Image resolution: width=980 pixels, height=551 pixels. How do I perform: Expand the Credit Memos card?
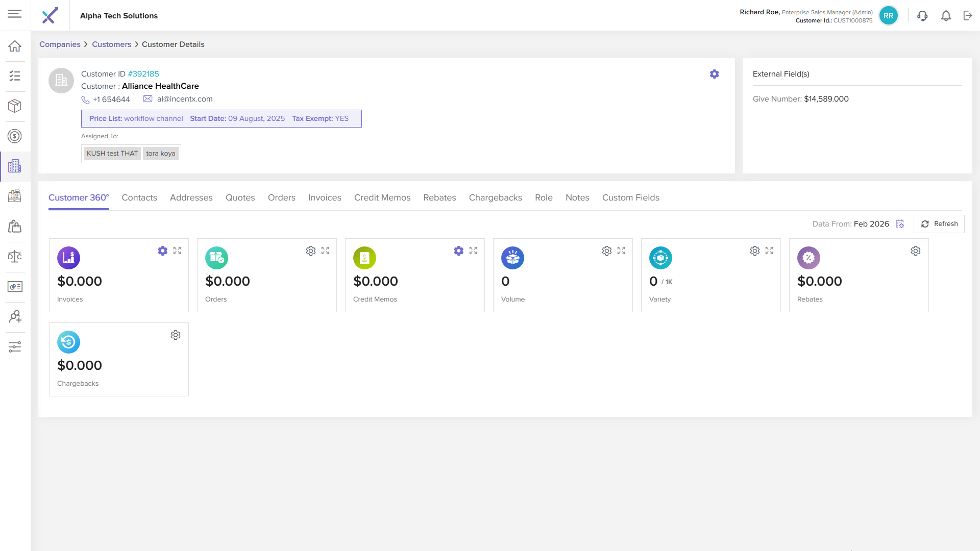tap(473, 251)
